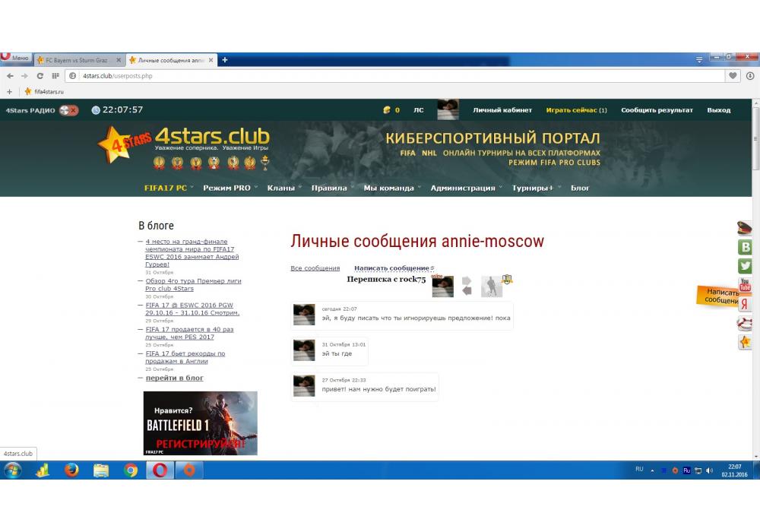Click the Battlefield 1 banner ad
The width and height of the screenshot is (760, 532).
click(200, 423)
